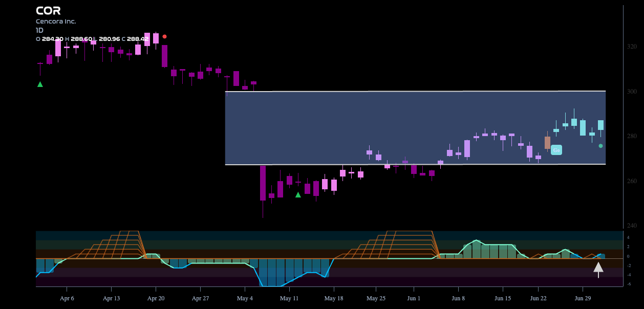Click the last cyan candle on the chart
Viewport: 644px width, 309px height.
click(600, 125)
